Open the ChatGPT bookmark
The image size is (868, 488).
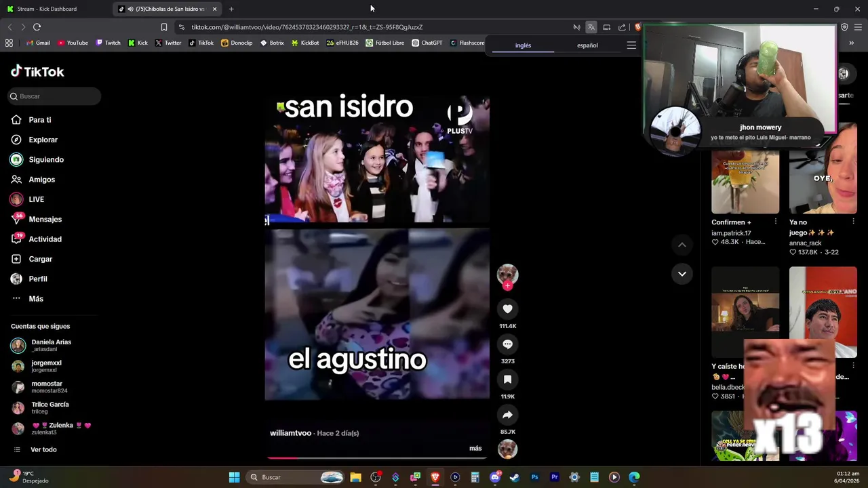tap(427, 43)
